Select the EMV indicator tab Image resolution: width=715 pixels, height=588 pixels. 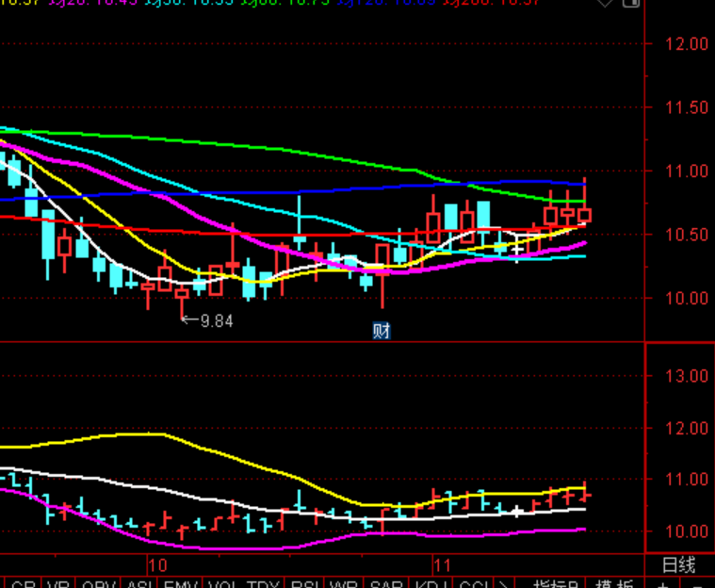181,583
